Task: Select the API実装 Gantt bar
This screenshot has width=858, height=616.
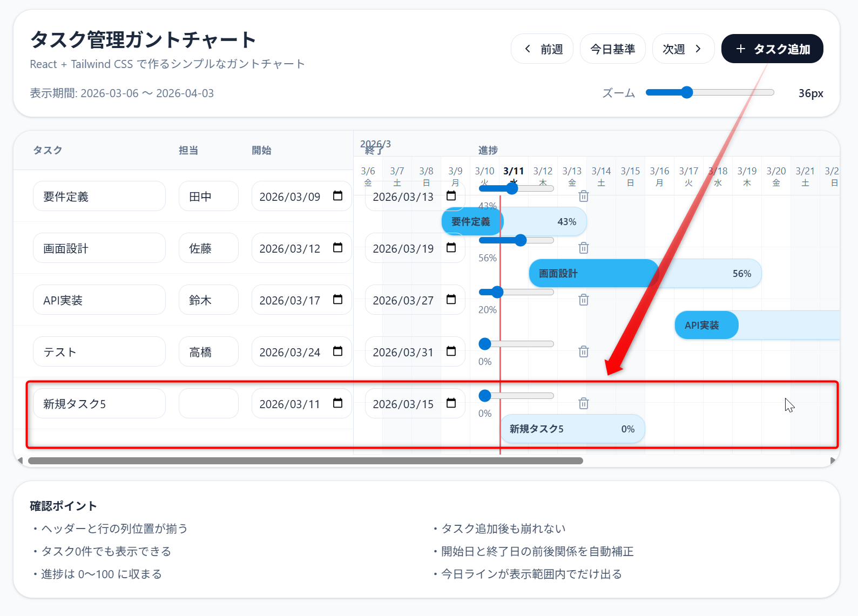Action: coord(757,325)
